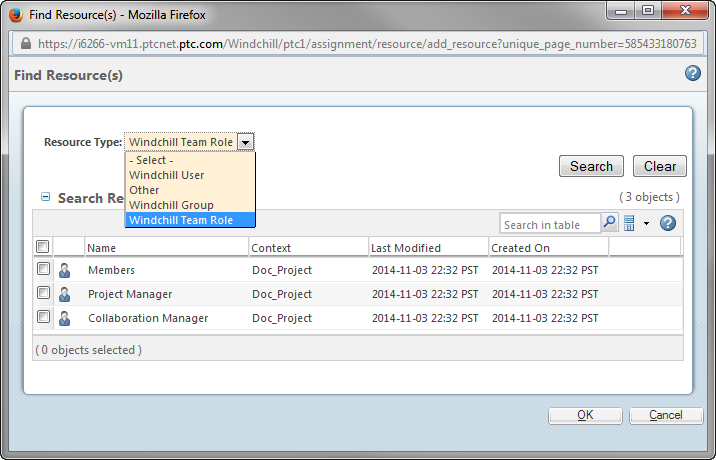Image resolution: width=716 pixels, height=460 pixels.
Task: Choose the highlighted Windchill Team Role option
Action: click(x=190, y=220)
